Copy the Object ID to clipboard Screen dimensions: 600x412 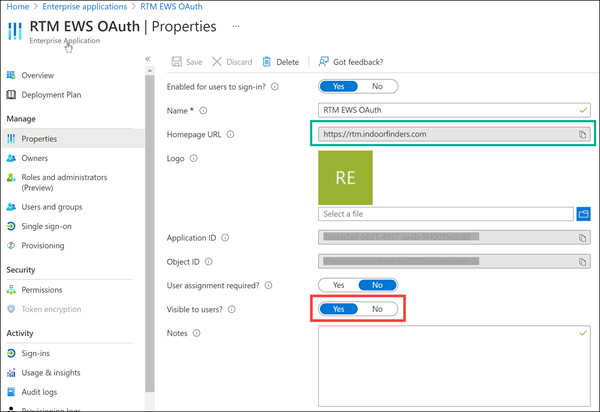[x=582, y=262]
